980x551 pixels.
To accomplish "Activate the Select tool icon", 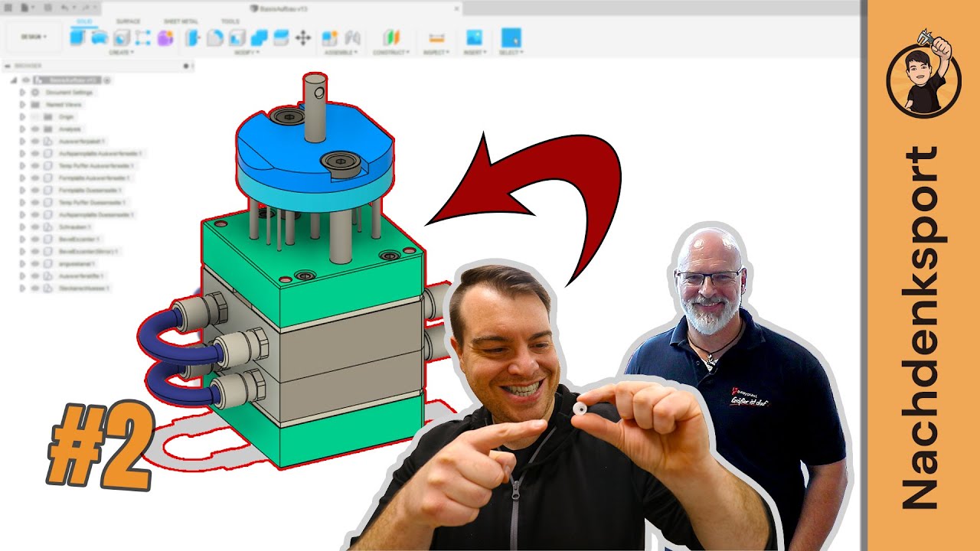I will (511, 37).
